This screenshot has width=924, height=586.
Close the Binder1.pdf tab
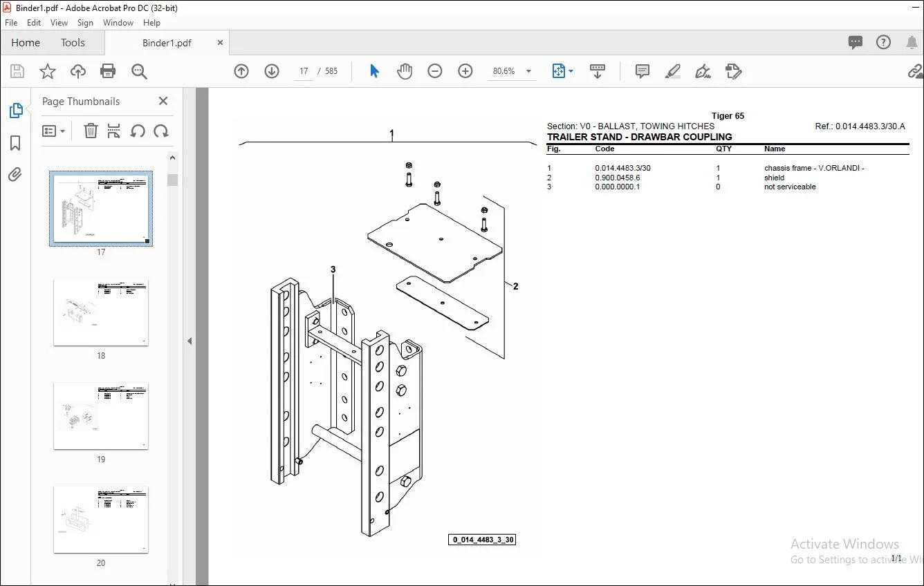click(x=221, y=43)
